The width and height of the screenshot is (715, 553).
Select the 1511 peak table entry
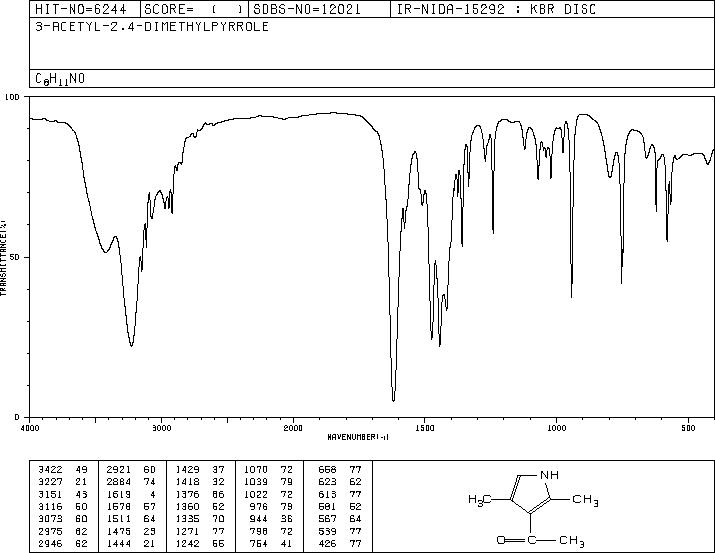click(x=132, y=519)
